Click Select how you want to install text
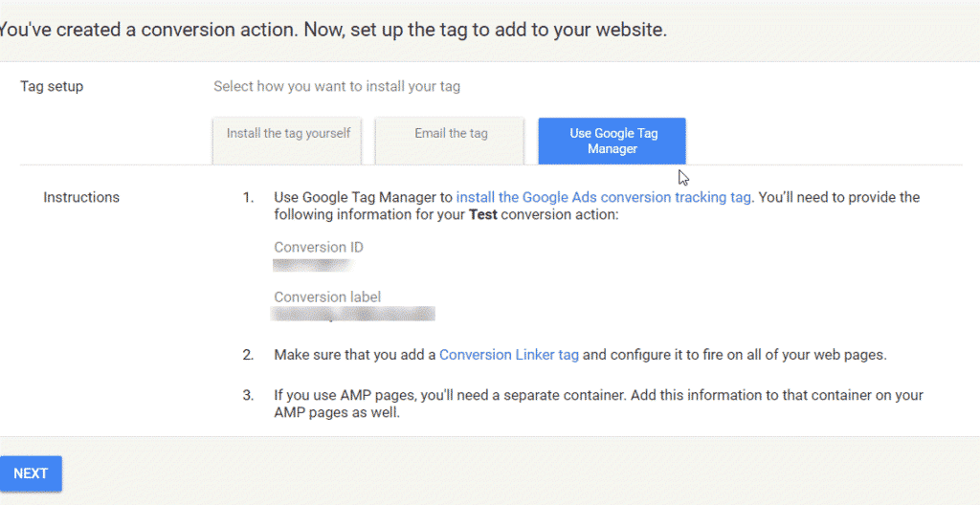Image resolution: width=980 pixels, height=505 pixels. tap(337, 86)
